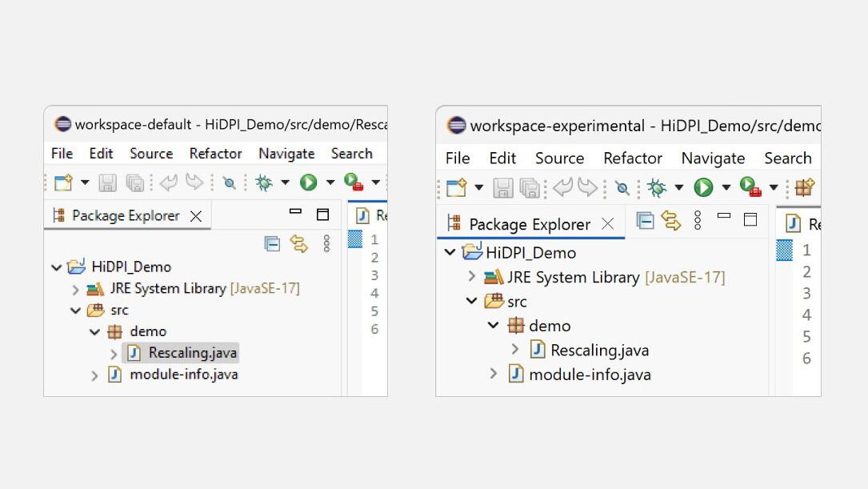The image size is (868, 489).
Task: Open New dropdown arrow in workspace-experimental window
Action: click(x=479, y=188)
